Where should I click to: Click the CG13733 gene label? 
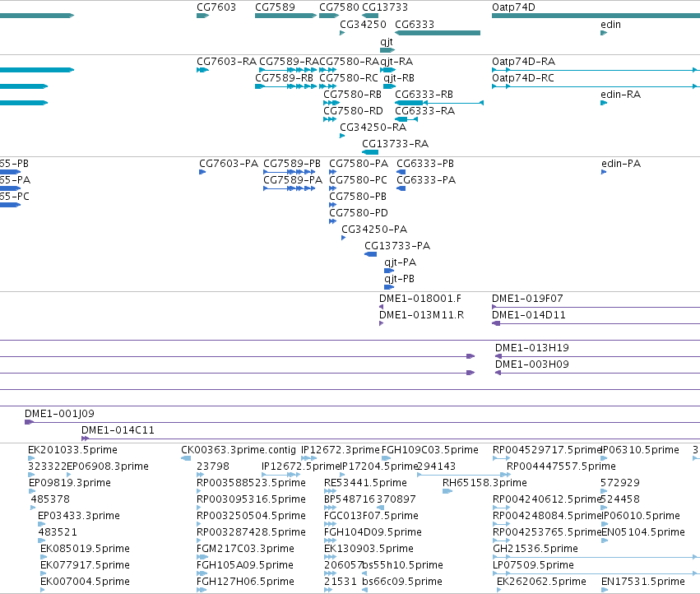[385, 7]
